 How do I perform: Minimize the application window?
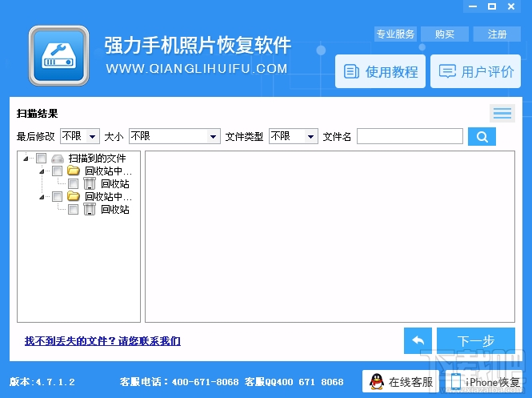pos(473,6)
